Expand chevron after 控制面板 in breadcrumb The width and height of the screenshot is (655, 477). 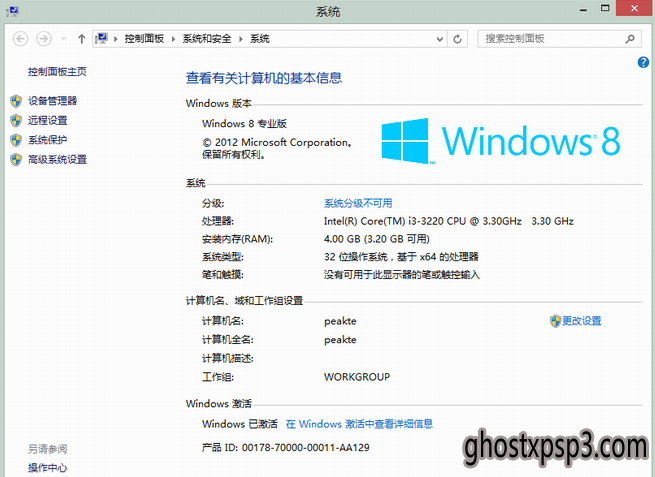coord(173,39)
